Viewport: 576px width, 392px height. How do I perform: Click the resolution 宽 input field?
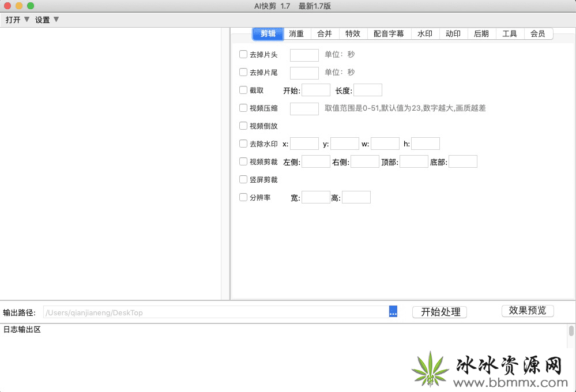point(316,197)
